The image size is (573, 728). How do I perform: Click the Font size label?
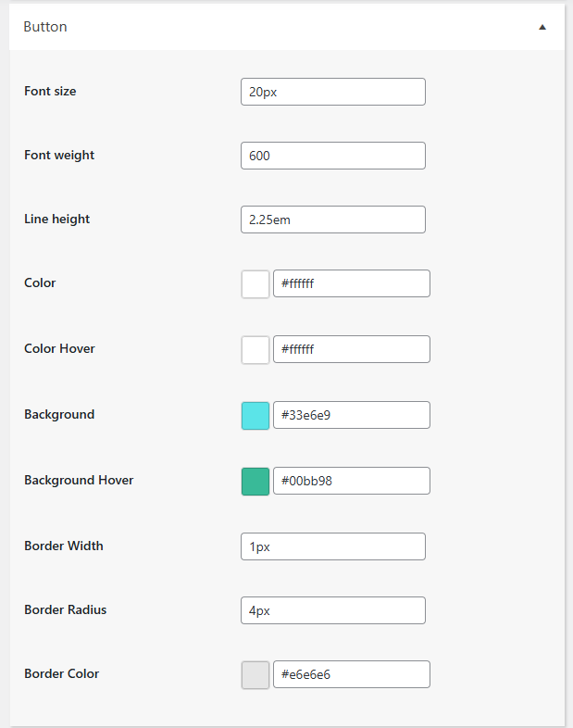coord(50,91)
